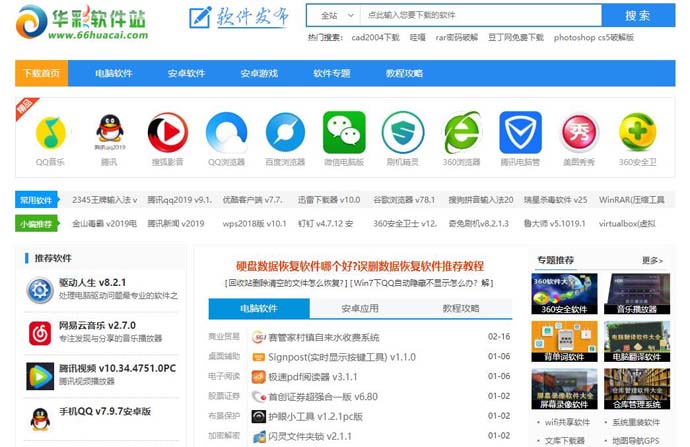Open 网易云音乐 v2.7.0 title
The height and width of the screenshot is (447, 690).
click(97, 326)
